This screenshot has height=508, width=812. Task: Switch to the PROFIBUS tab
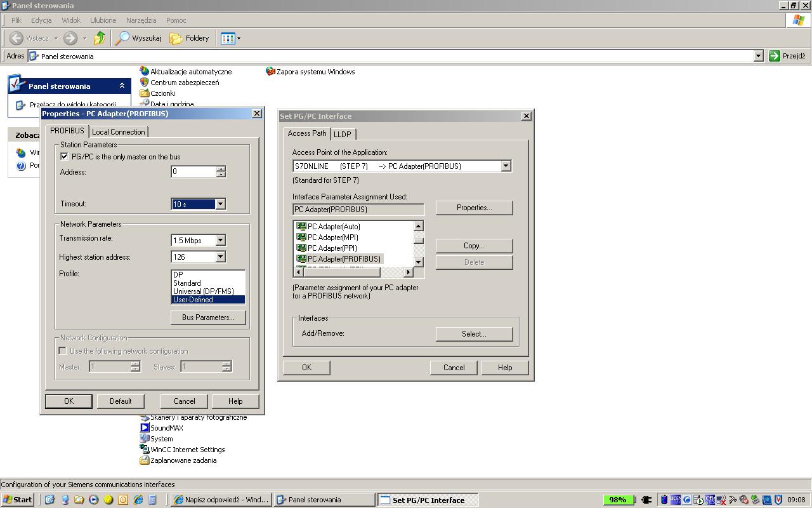pos(67,131)
